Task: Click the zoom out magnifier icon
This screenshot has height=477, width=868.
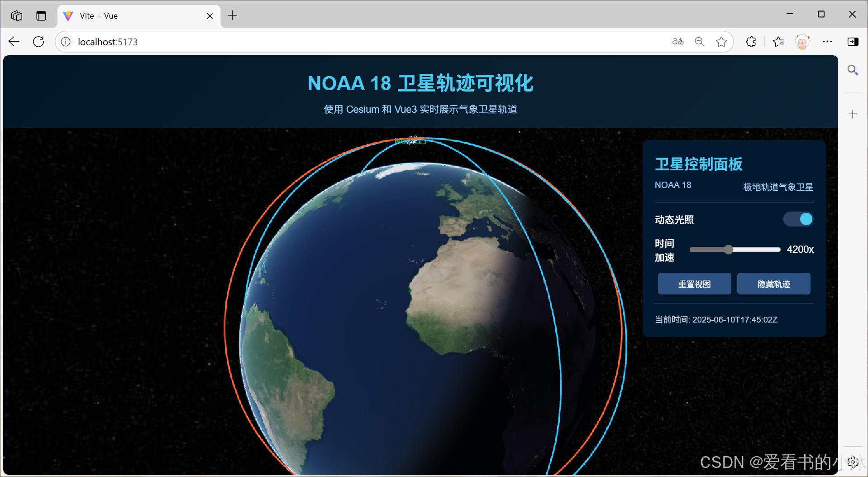Action: tap(700, 42)
